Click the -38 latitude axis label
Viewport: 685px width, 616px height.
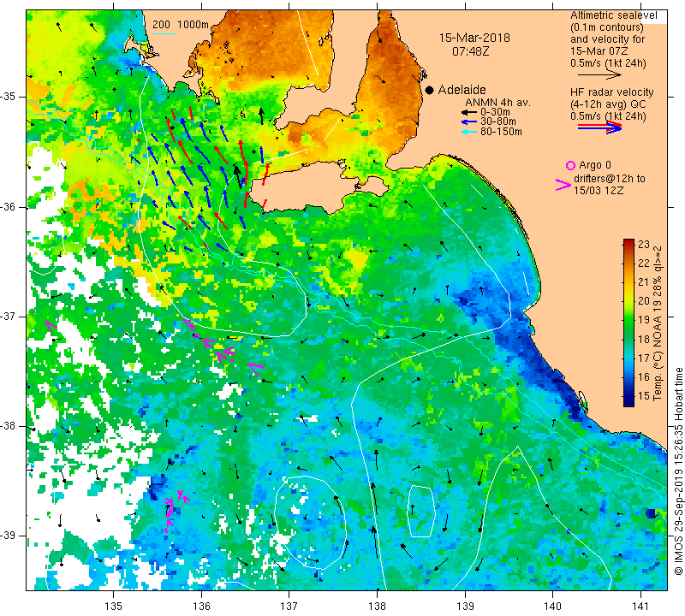(9, 426)
